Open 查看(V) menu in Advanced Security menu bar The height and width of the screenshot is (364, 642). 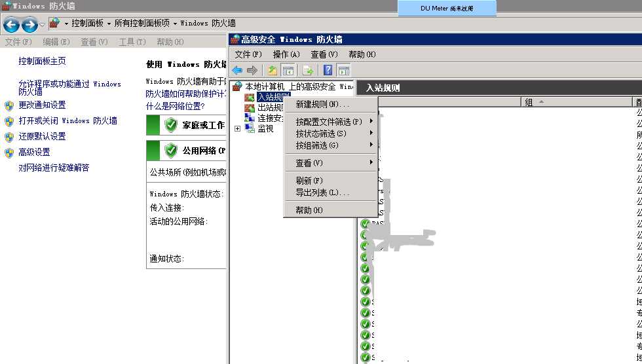(324, 54)
